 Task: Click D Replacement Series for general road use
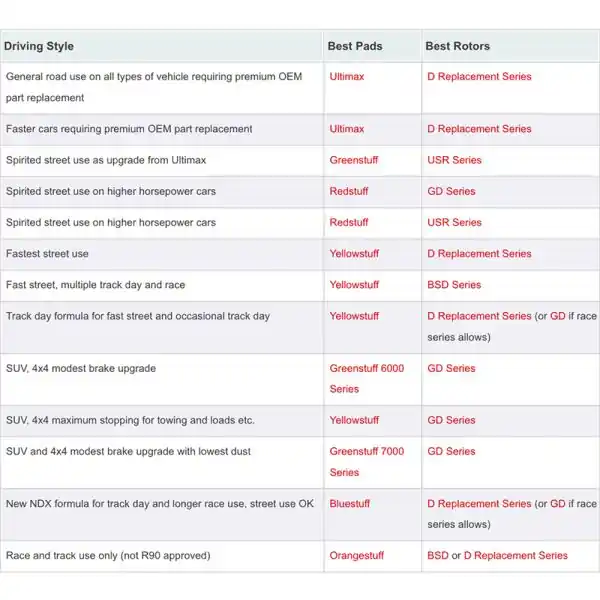(479, 77)
